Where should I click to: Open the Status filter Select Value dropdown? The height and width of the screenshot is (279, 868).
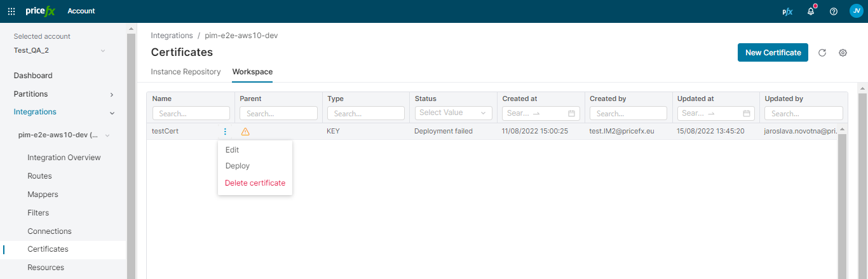pyautogui.click(x=453, y=113)
